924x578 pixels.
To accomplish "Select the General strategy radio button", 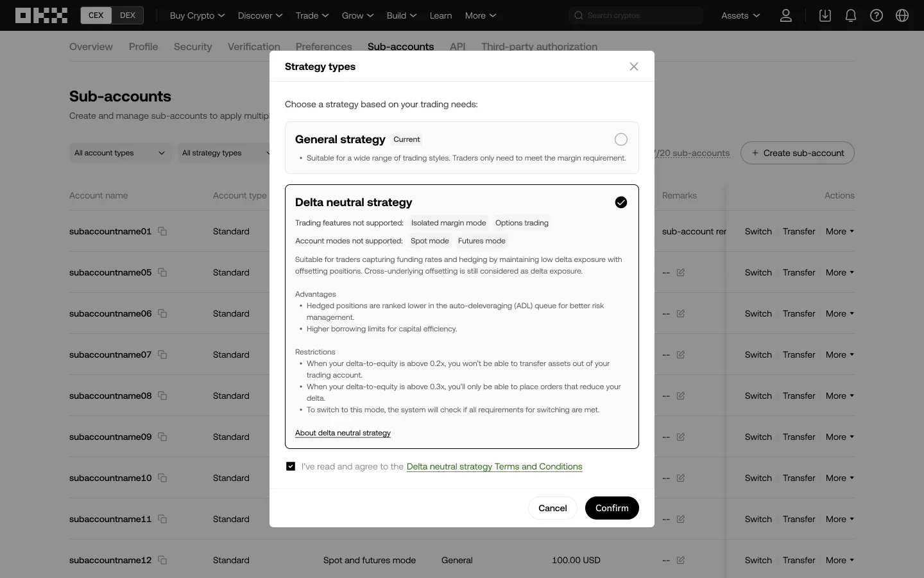I will pos(620,139).
